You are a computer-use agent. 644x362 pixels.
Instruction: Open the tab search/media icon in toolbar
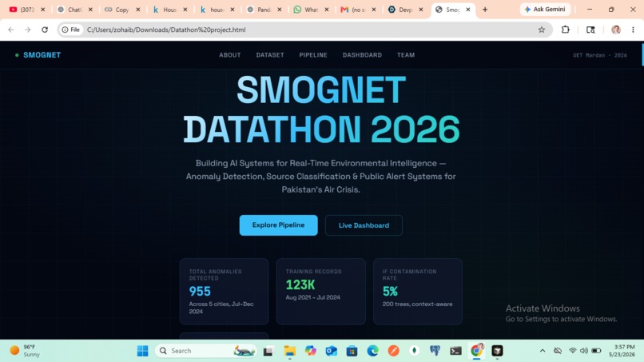point(590,30)
